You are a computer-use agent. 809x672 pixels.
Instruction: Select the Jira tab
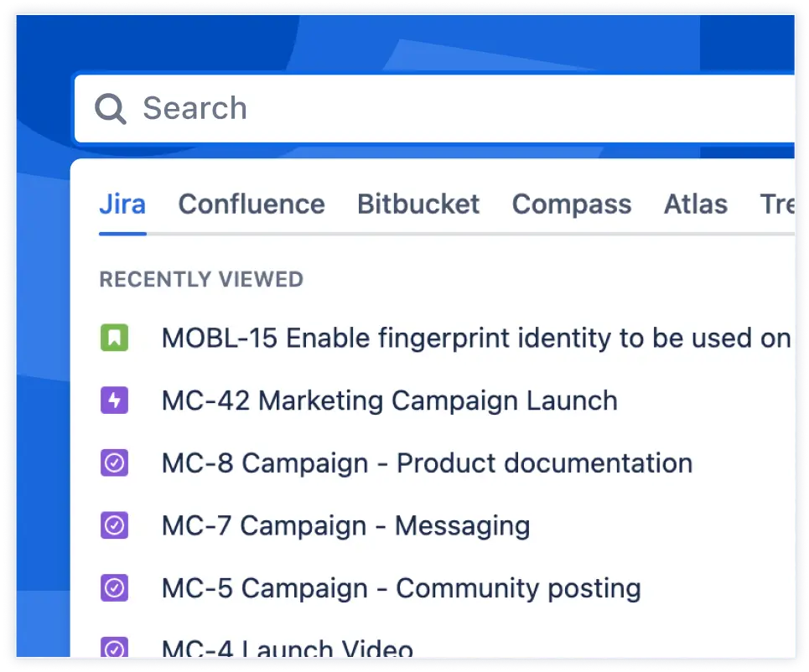pyautogui.click(x=122, y=204)
